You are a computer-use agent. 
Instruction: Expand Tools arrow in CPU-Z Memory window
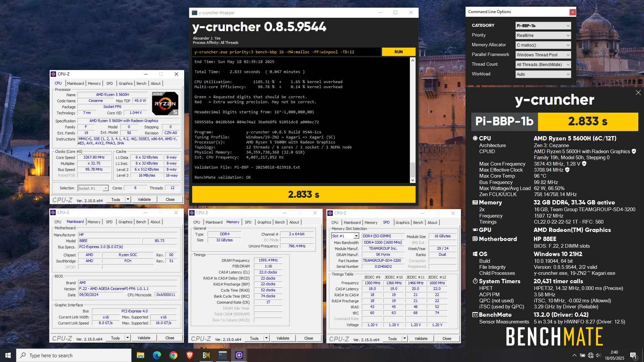click(266, 339)
